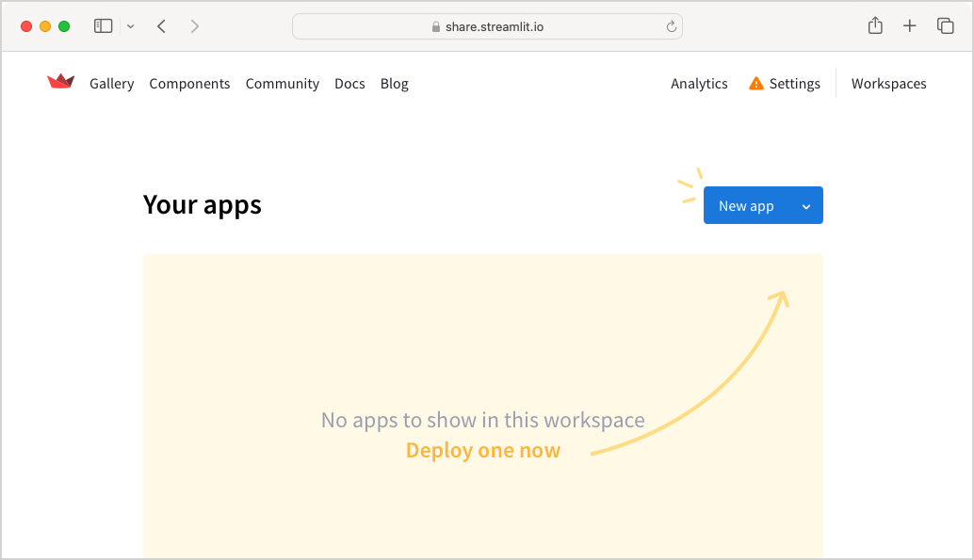Open a new tab with plus icon
Screen dimensions: 974x560
point(909,25)
